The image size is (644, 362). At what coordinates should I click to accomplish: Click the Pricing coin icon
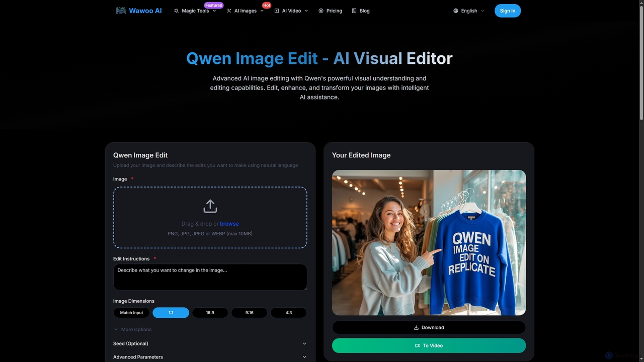click(321, 11)
